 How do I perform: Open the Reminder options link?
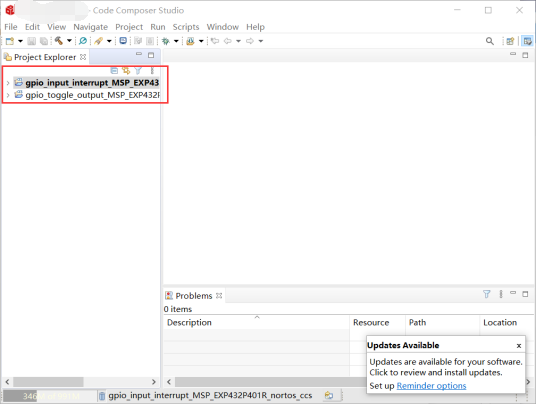(431, 386)
